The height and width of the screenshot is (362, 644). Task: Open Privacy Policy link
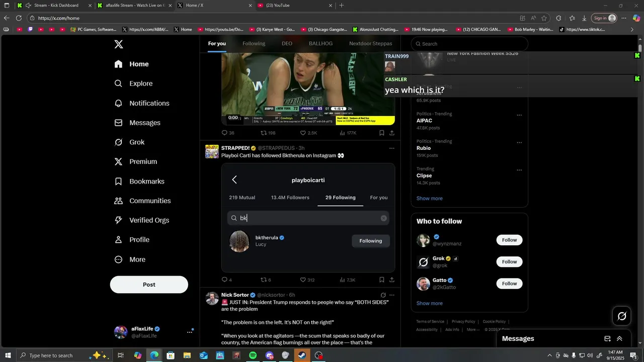[463, 322]
